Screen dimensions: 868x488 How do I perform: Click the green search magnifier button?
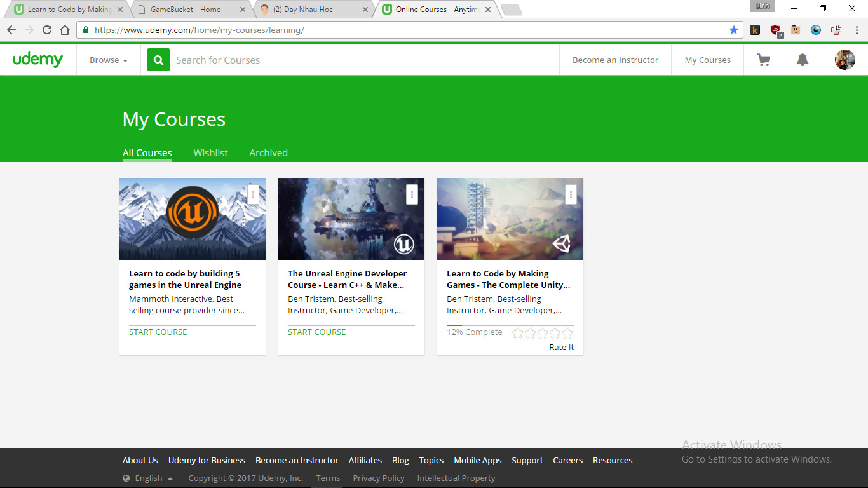158,60
